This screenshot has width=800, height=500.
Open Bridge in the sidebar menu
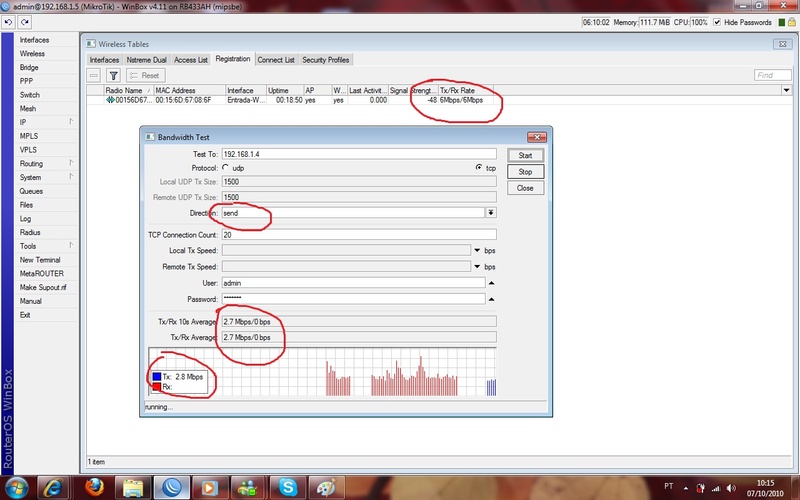(x=29, y=67)
